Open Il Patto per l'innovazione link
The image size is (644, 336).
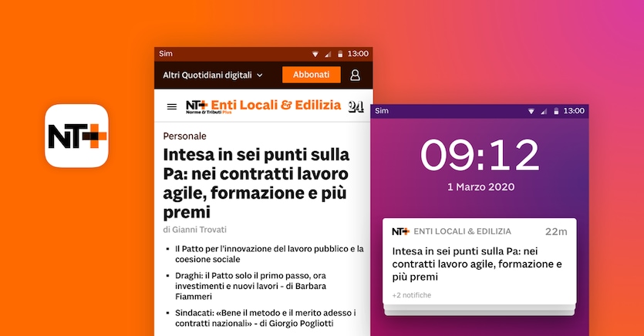point(269,254)
